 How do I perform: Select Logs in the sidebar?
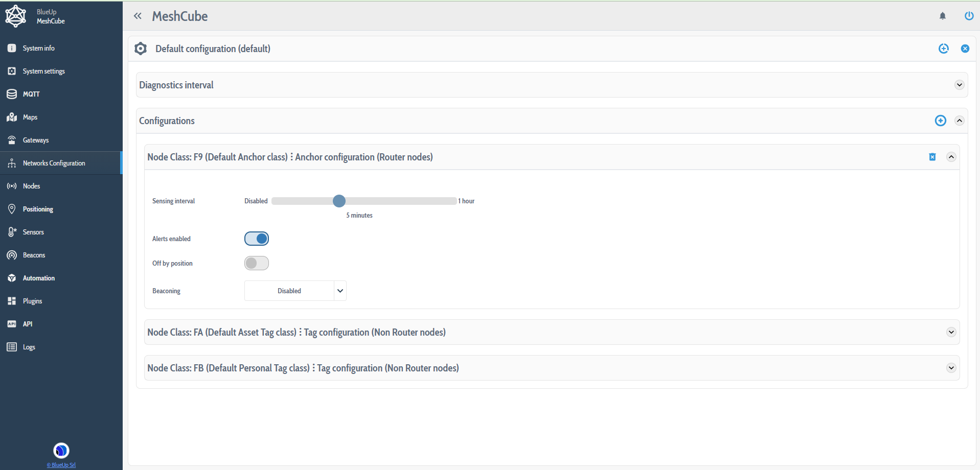pyautogui.click(x=28, y=347)
